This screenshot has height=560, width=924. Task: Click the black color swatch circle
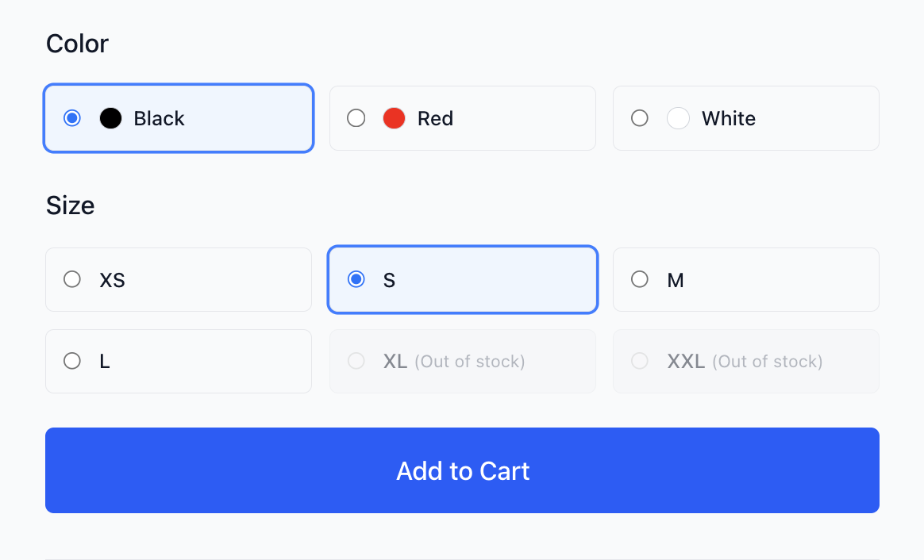[110, 118]
